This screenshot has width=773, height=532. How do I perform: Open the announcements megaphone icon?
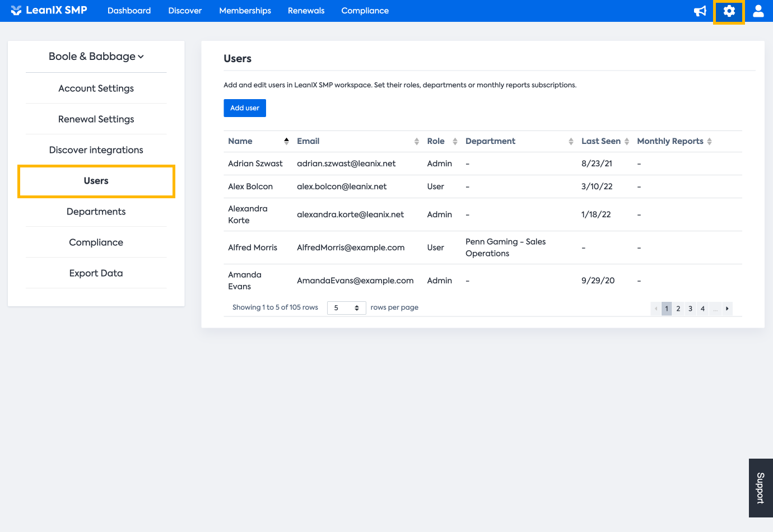[x=700, y=11]
